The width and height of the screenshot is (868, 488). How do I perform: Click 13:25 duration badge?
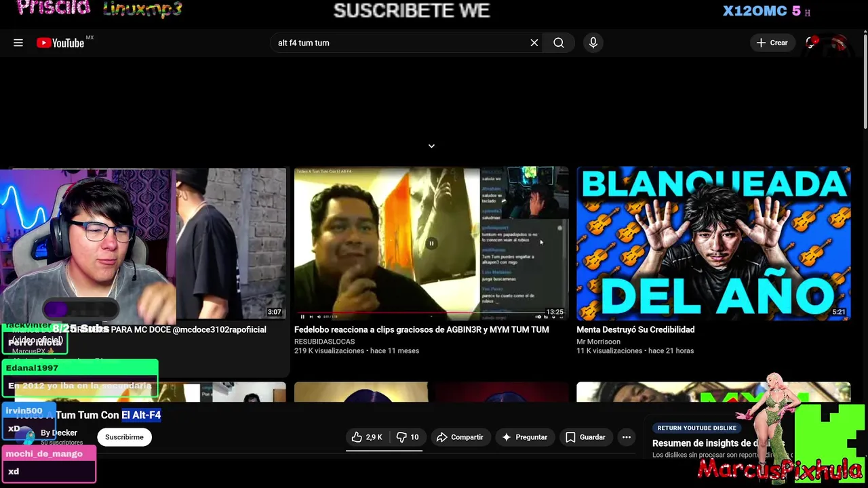[555, 312]
